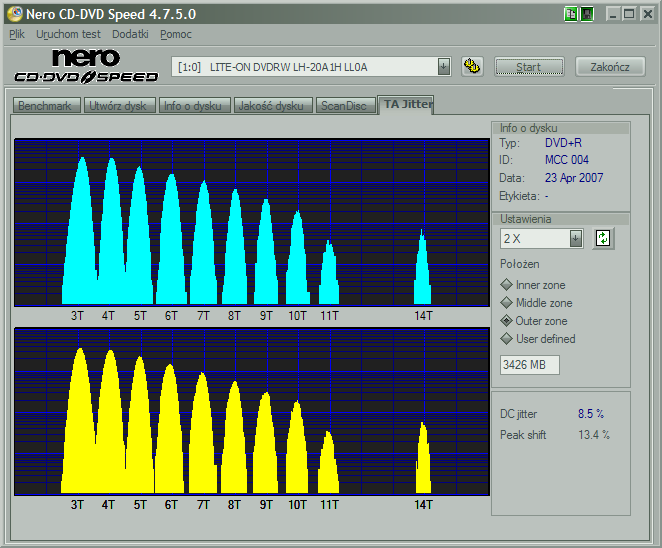This screenshot has width=662, height=548.
Task: Click the Peak shift 13.4 % value
Action: pyautogui.click(x=594, y=434)
